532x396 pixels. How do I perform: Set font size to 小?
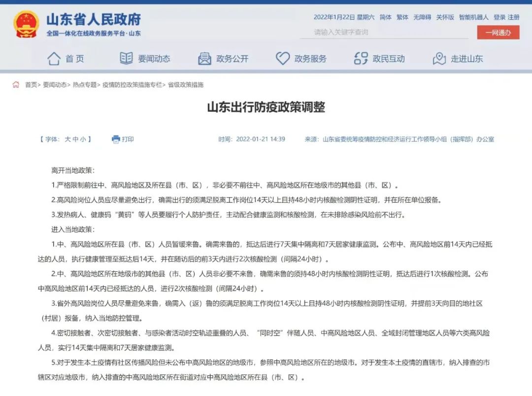[x=83, y=139]
